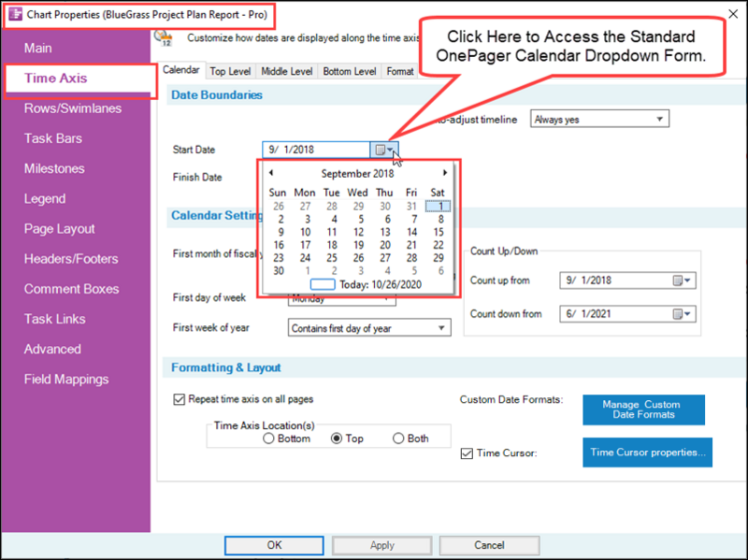Select day 18 in the calendar
This screenshot has width=748, height=560.
(332, 245)
